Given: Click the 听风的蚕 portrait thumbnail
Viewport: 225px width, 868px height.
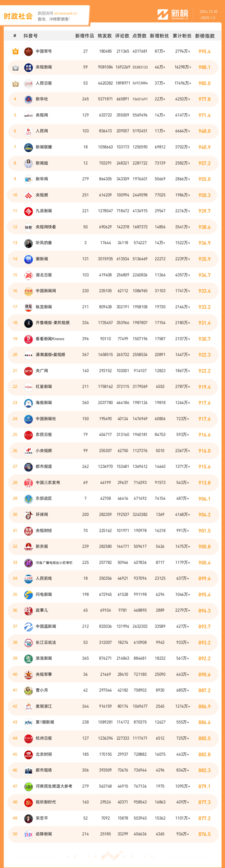Looking at the screenshot, I should click(29, 243).
